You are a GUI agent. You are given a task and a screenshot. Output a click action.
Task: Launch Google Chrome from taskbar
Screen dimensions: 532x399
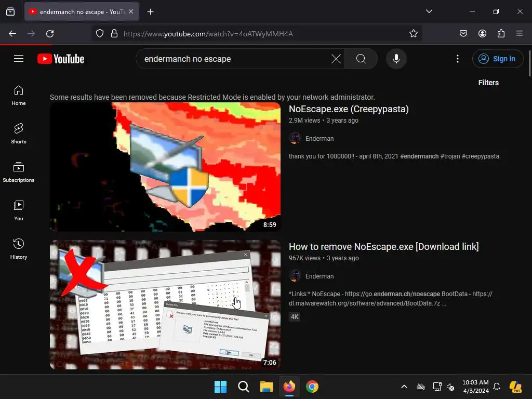point(312,387)
